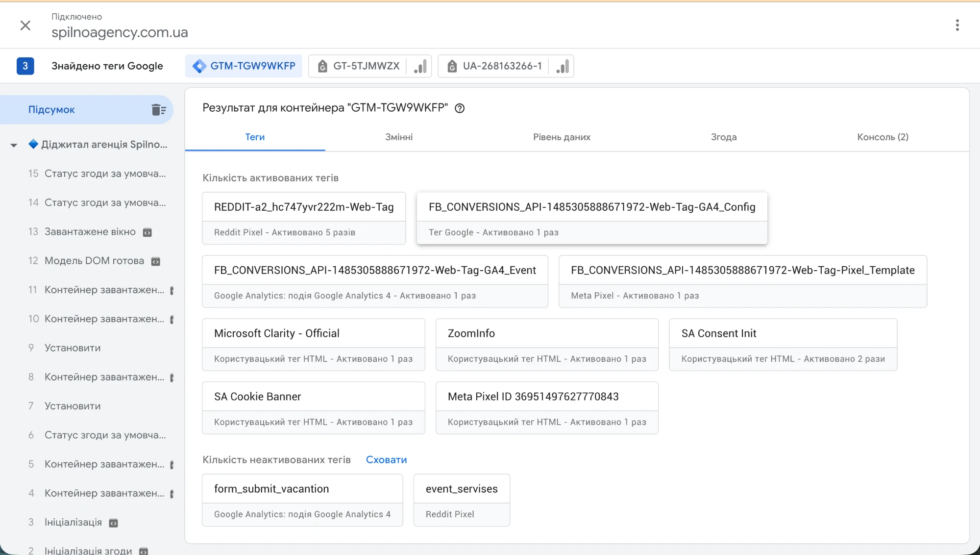This screenshot has height=555, width=980.
Task: Open the form_submit_vacantion unfired tag
Action: tap(302, 500)
